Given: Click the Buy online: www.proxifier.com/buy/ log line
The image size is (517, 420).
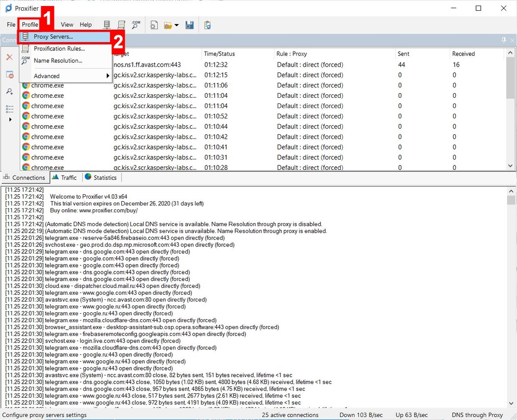Looking at the screenshot, I should pyautogui.click(x=94, y=210).
